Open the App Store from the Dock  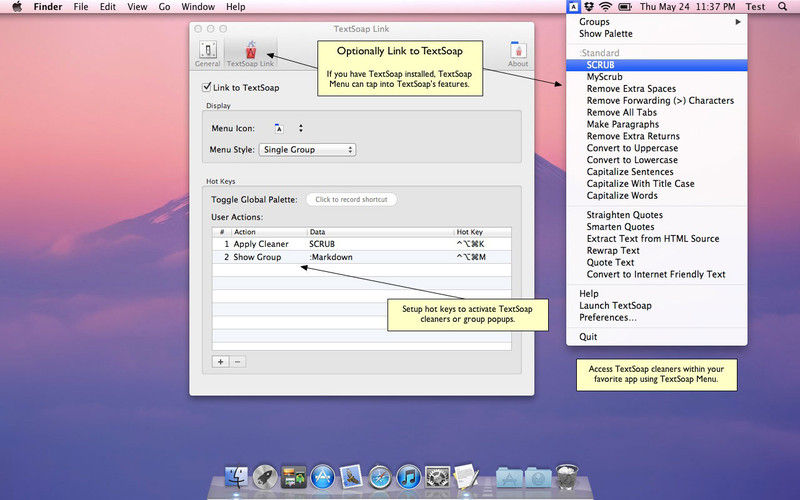(322, 476)
